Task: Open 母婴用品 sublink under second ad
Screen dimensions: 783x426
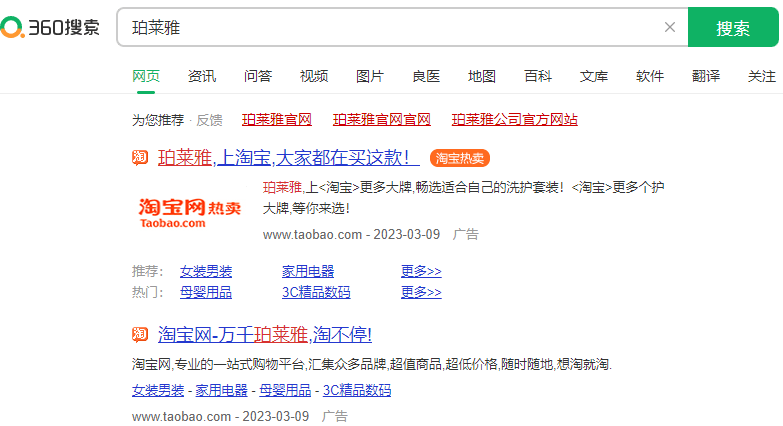Action: [x=285, y=390]
